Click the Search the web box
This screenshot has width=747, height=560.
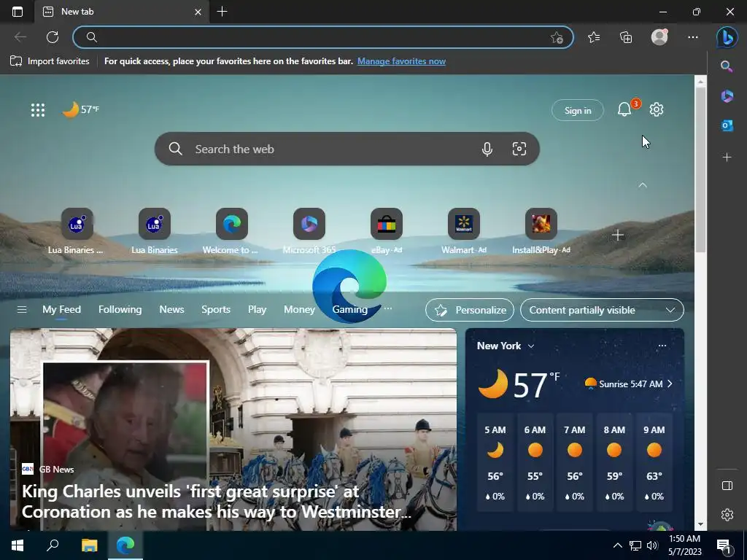[347, 149]
